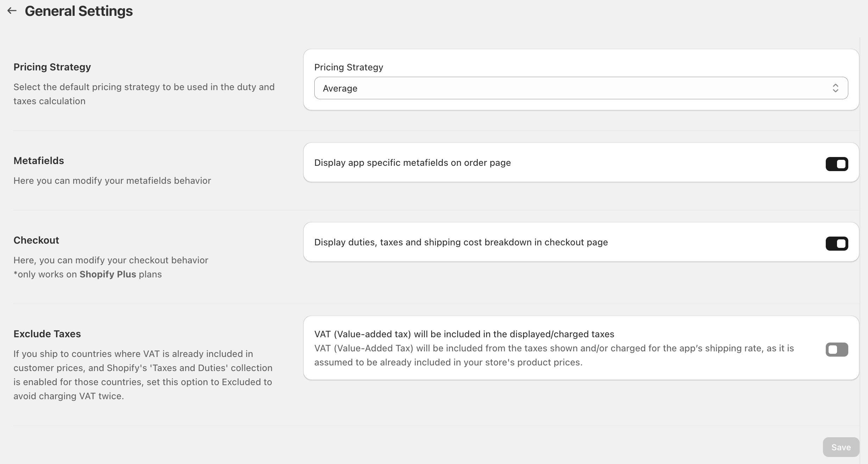Click the Pricing Strategy section heading
868x464 pixels.
(52, 67)
